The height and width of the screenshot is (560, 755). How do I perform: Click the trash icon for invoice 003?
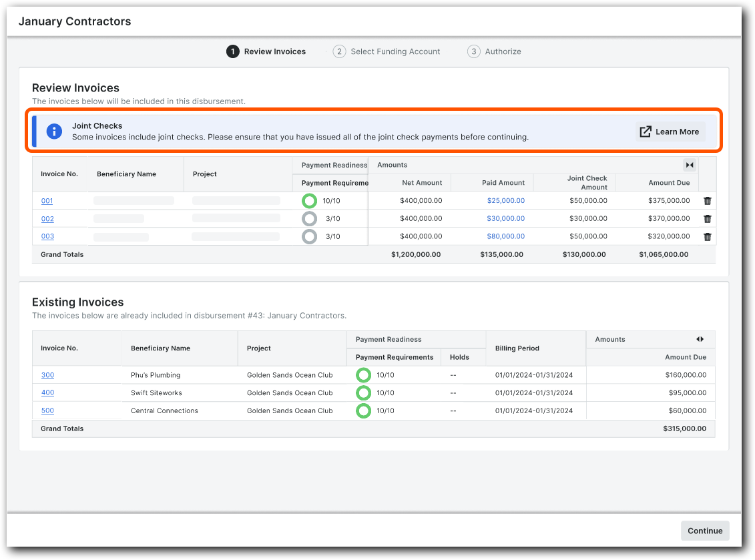pyautogui.click(x=707, y=236)
